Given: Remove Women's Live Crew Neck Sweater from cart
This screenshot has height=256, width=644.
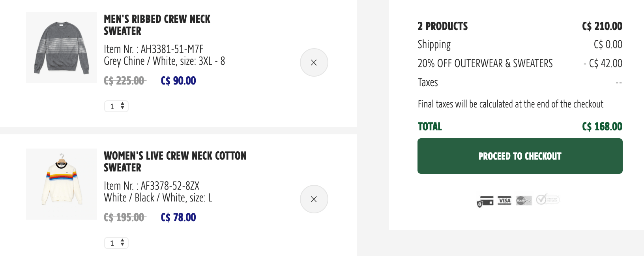Looking at the screenshot, I should click(314, 199).
